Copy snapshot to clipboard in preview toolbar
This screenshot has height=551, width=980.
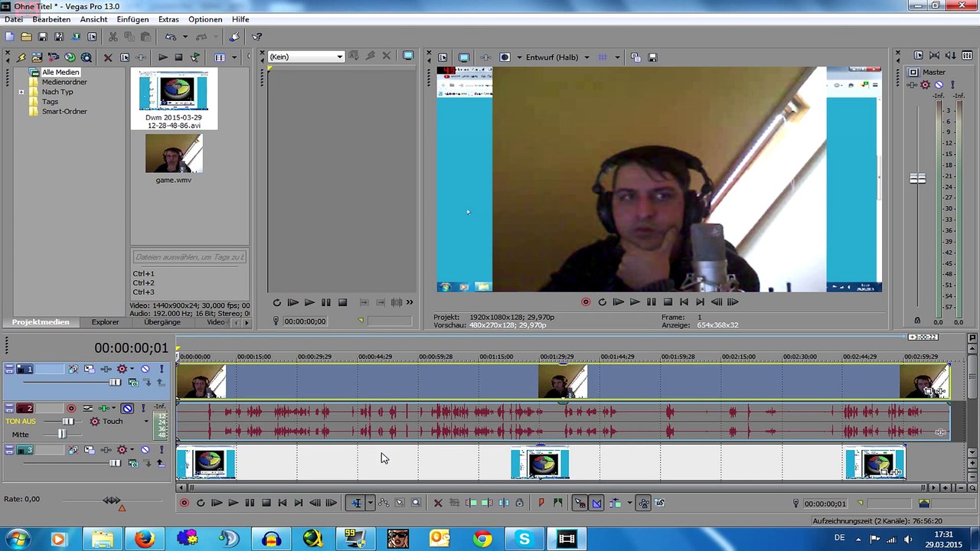636,57
